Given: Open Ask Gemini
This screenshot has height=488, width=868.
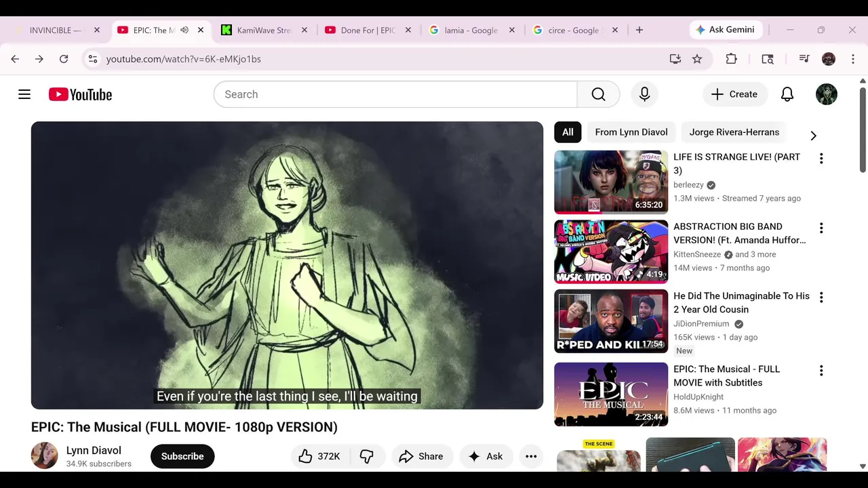Looking at the screenshot, I should click(726, 30).
